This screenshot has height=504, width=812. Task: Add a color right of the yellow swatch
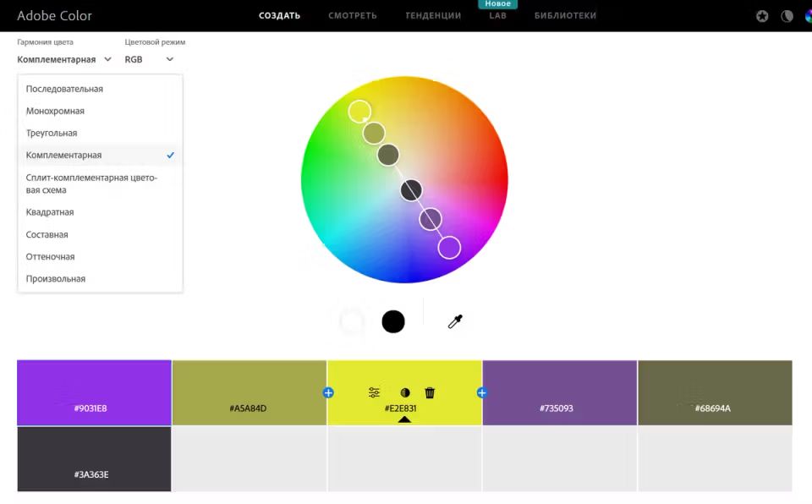482,392
